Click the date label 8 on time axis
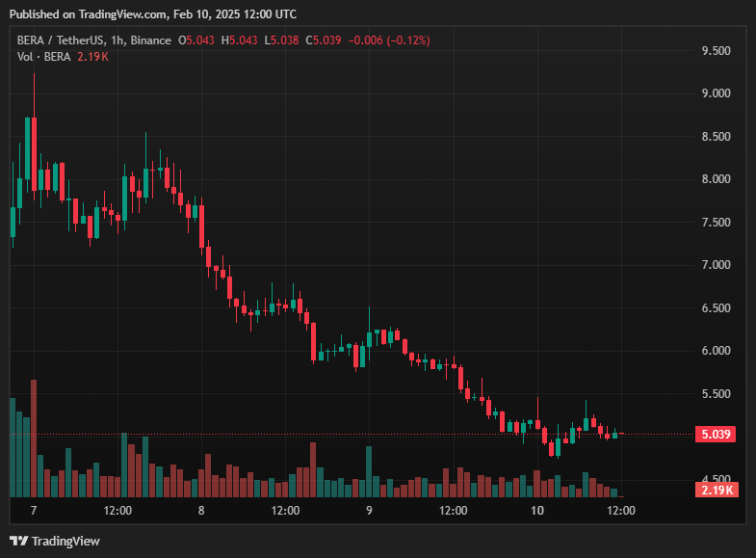This screenshot has width=756, height=558. [x=201, y=510]
